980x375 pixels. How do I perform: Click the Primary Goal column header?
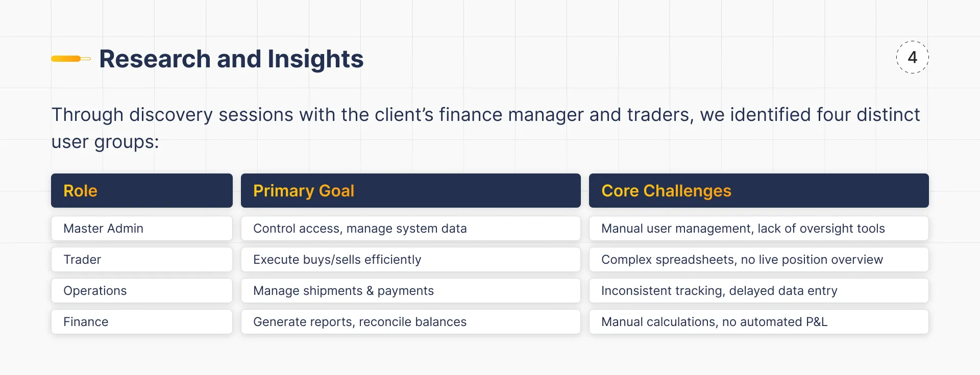point(410,191)
